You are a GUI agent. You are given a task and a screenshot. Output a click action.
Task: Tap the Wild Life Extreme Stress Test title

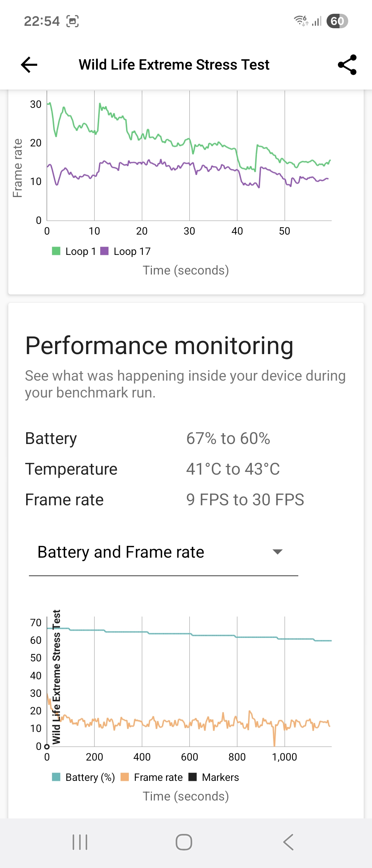click(x=174, y=64)
